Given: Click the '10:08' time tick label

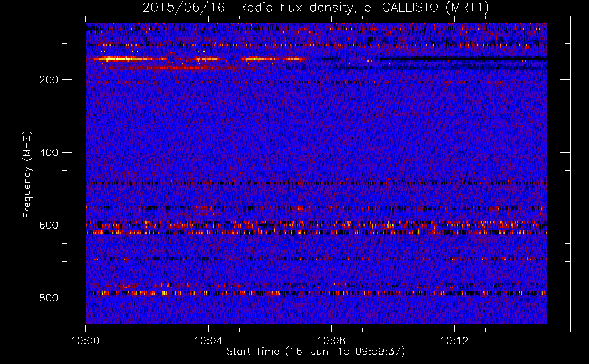Looking at the screenshot, I should (332, 341).
